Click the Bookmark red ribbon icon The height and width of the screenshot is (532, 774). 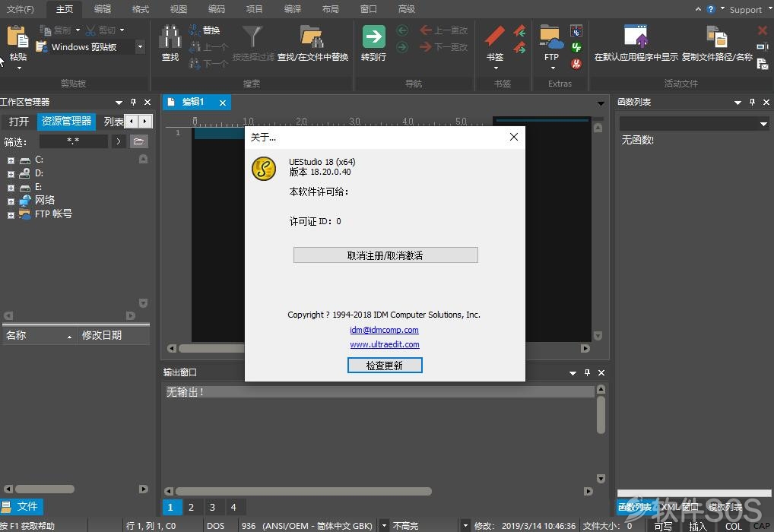pos(495,36)
